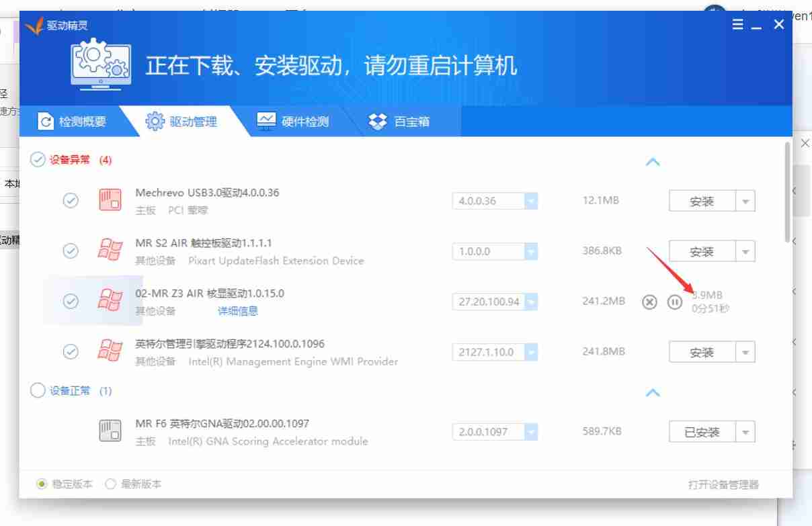Switch to the 检测概要 tab
This screenshot has height=526, width=812.
tap(73, 122)
